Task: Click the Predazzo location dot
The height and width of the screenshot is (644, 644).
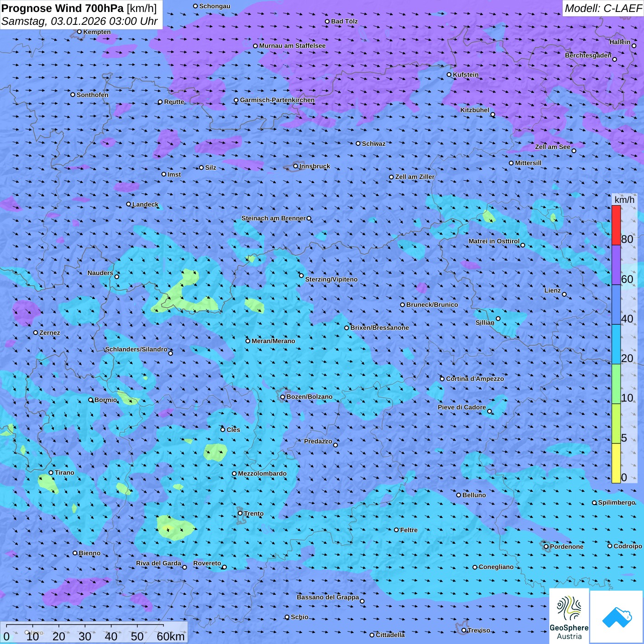Action: (x=335, y=445)
